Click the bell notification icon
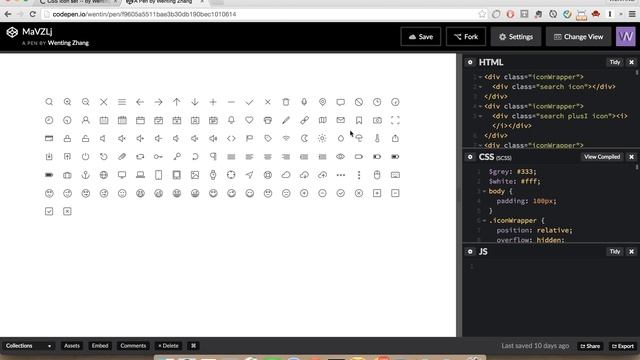640x360 pixels. pyautogui.click(x=231, y=120)
